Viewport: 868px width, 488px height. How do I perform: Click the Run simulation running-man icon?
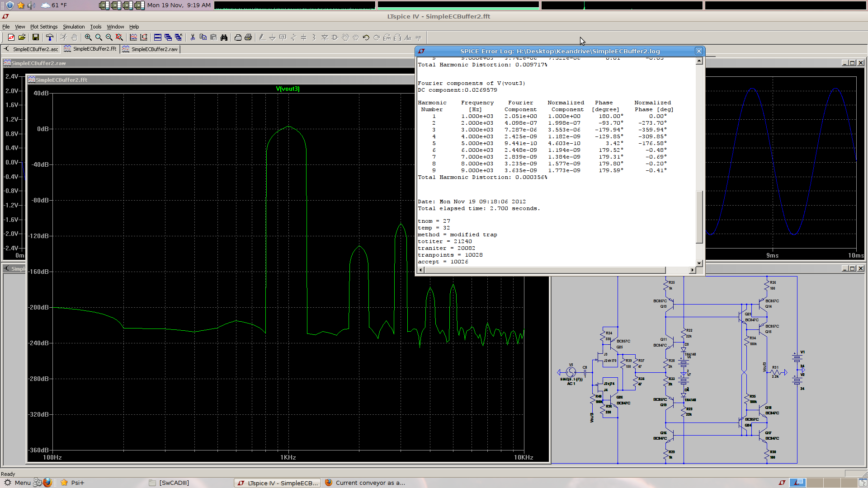pos(64,38)
